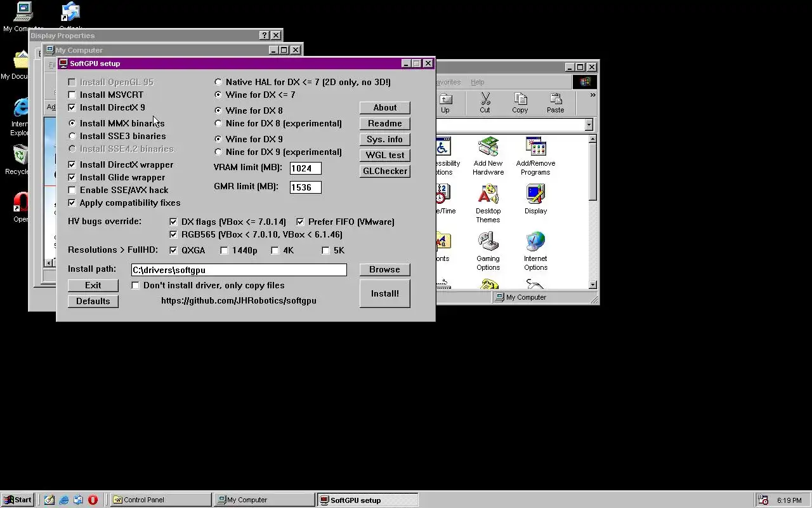This screenshot has height=508, width=812.
Task: Click Exit button in SoftGPU setup
Action: (93, 285)
